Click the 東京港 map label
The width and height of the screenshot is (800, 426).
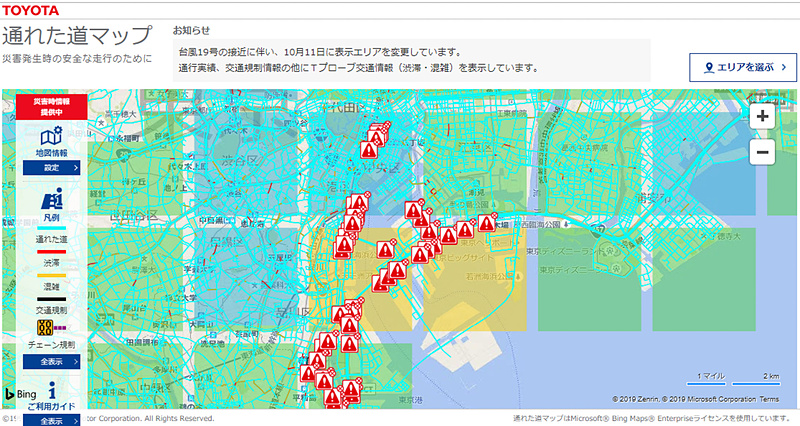[x=410, y=399]
